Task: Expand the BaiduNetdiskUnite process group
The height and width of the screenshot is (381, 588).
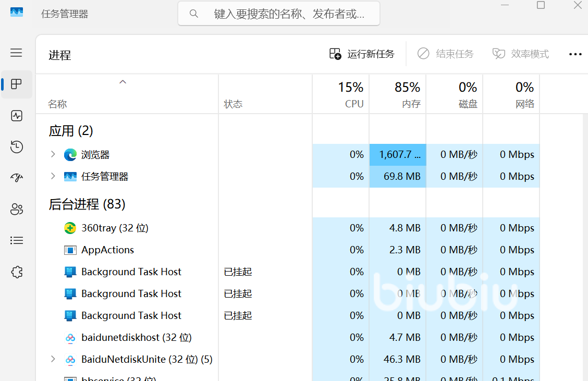Action: coord(53,359)
